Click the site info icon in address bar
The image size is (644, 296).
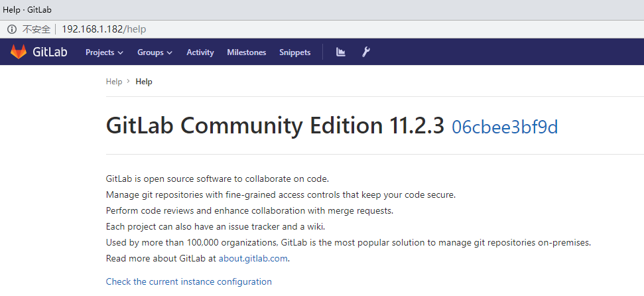[13, 29]
